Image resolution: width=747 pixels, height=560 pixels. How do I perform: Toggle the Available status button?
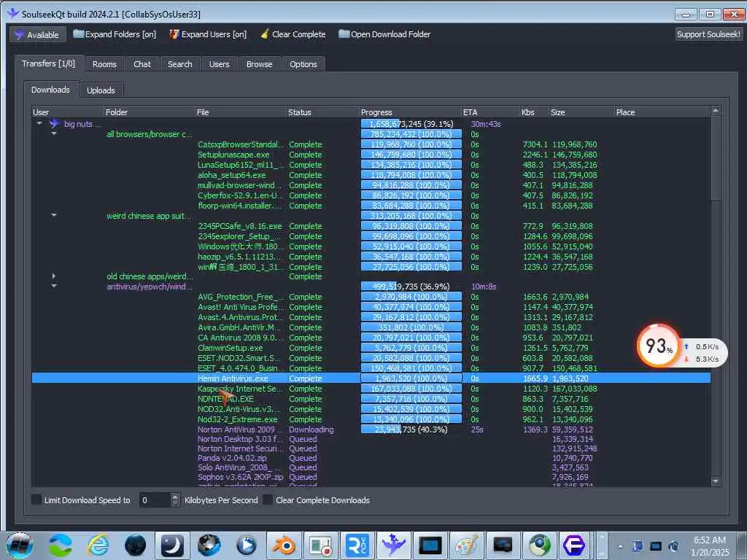tap(38, 34)
